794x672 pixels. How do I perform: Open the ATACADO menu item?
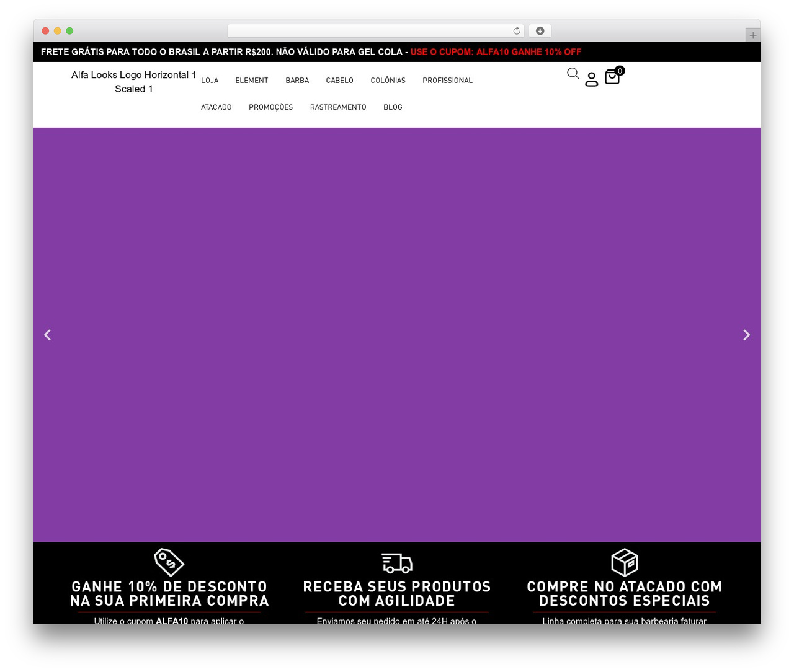coord(216,107)
